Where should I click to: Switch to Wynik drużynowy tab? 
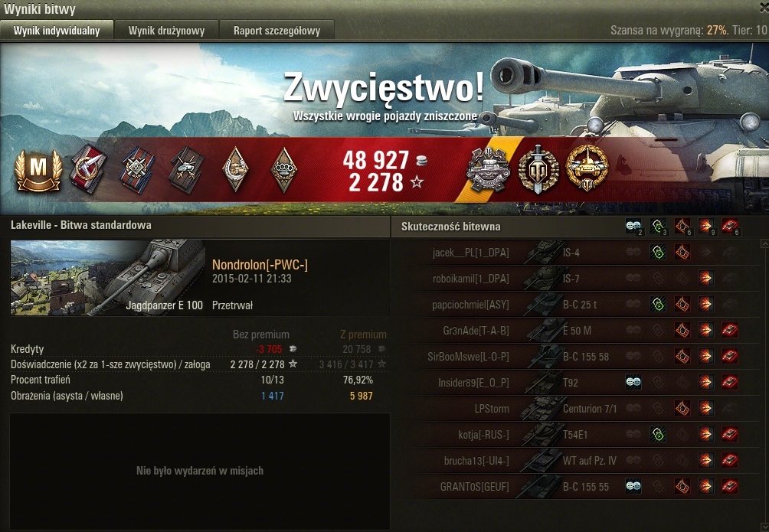[166, 31]
